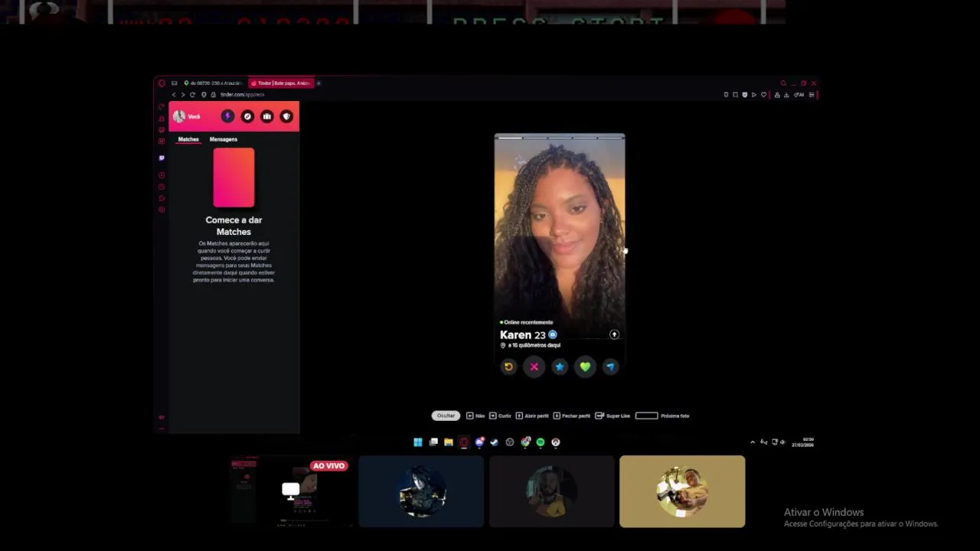Open File Explorer from the taskbar

pos(449,442)
